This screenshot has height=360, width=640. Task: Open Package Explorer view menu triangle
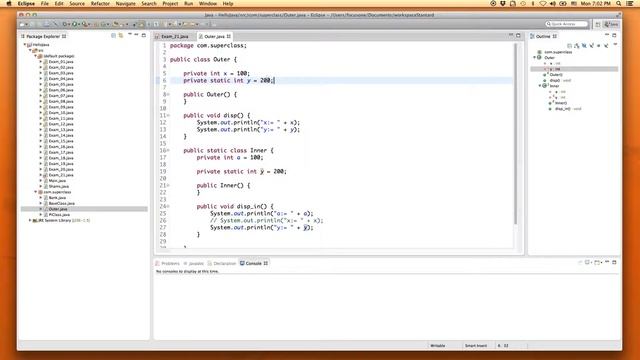tap(129, 35)
